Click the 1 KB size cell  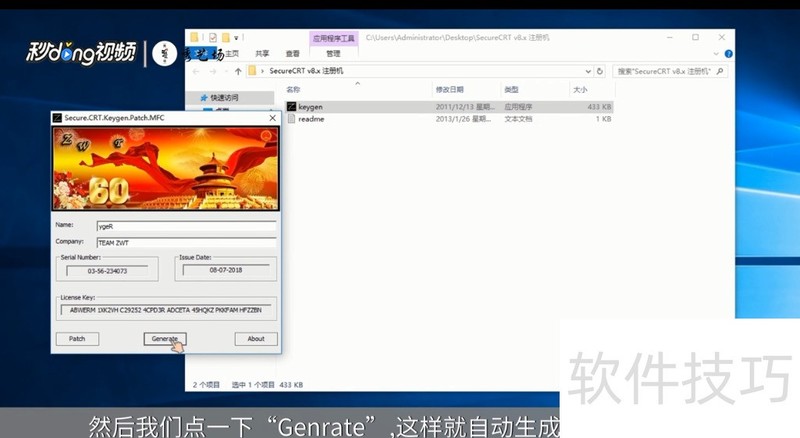click(x=604, y=119)
